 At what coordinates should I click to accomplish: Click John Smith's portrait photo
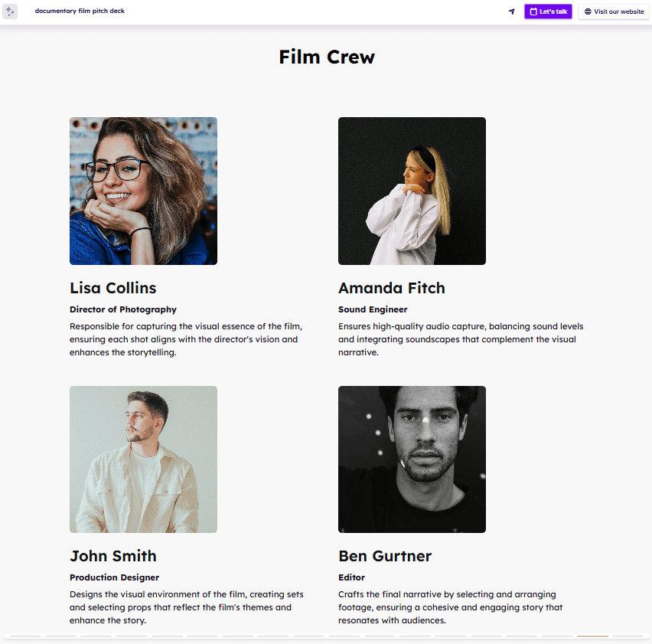pyautogui.click(x=143, y=459)
